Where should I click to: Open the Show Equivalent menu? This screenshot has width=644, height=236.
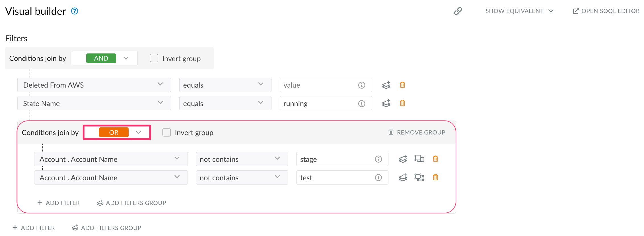click(519, 11)
